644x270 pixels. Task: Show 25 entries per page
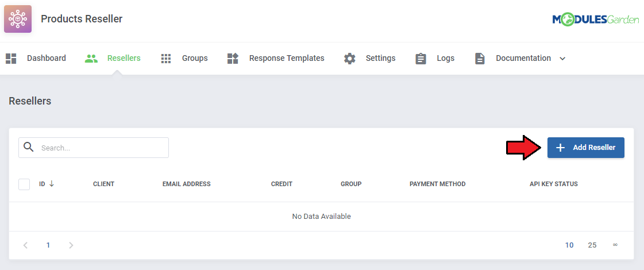coord(592,245)
